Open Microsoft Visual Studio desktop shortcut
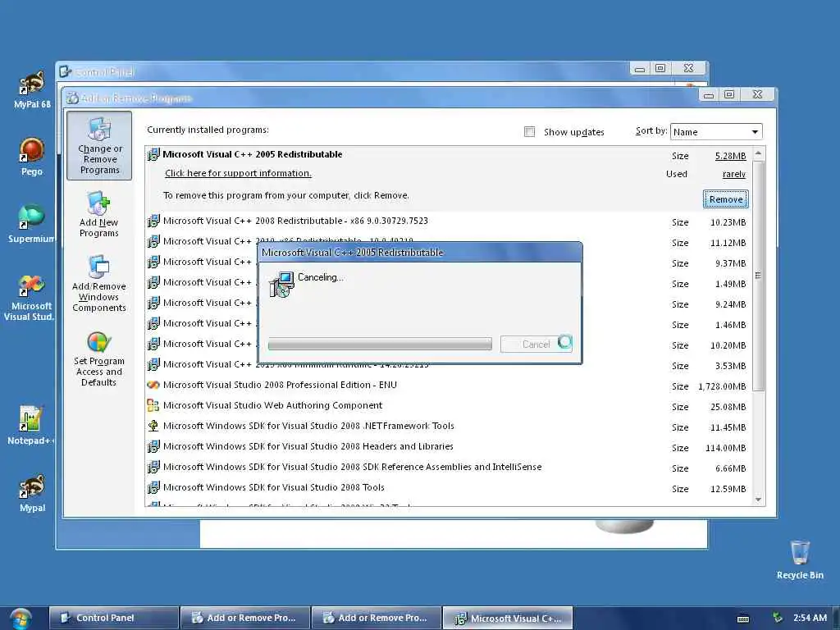The image size is (840, 630). pos(30,297)
